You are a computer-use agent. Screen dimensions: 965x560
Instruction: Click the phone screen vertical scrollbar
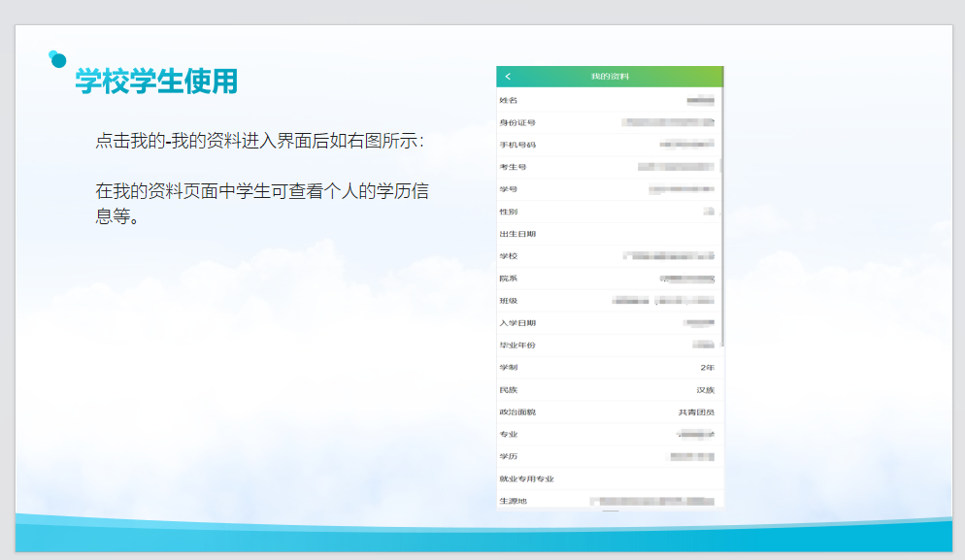722,243
